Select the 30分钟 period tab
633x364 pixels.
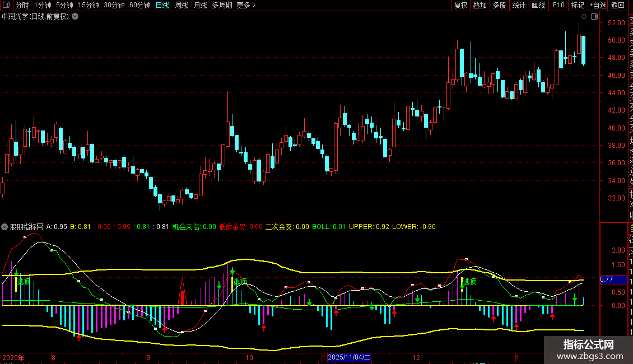click(114, 5)
